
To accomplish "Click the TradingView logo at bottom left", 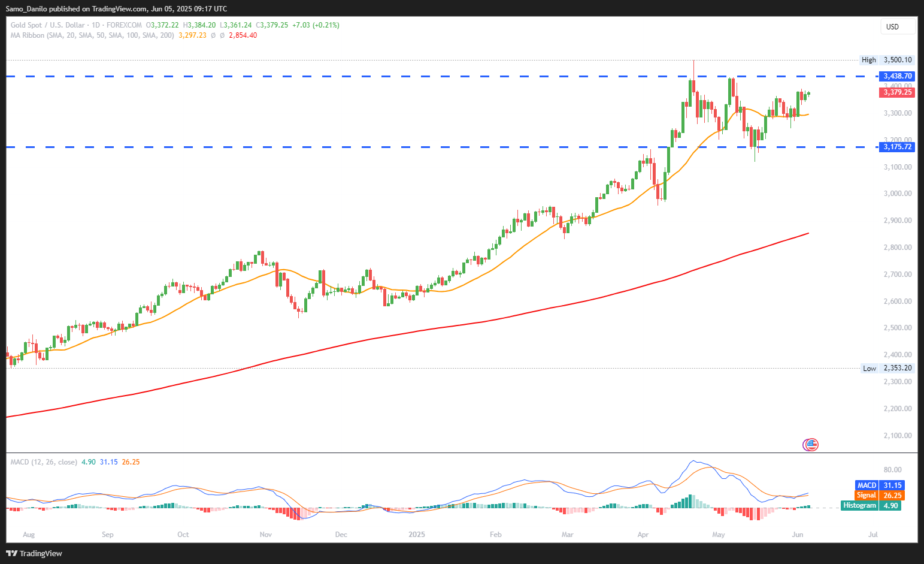I will coord(34,553).
